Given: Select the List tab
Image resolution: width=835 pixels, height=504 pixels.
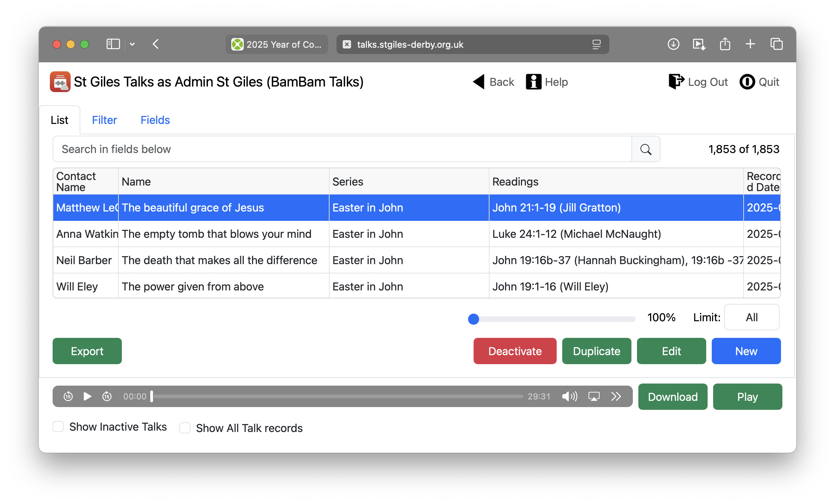Looking at the screenshot, I should pyautogui.click(x=60, y=120).
